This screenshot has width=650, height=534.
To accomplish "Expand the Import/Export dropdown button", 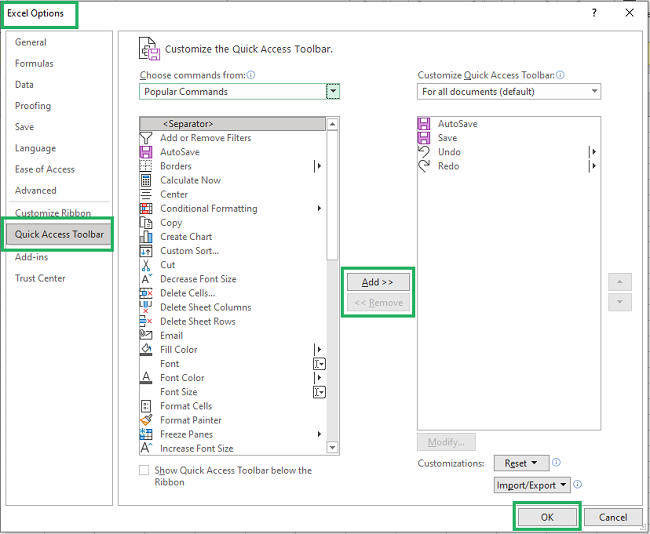I will (x=532, y=485).
